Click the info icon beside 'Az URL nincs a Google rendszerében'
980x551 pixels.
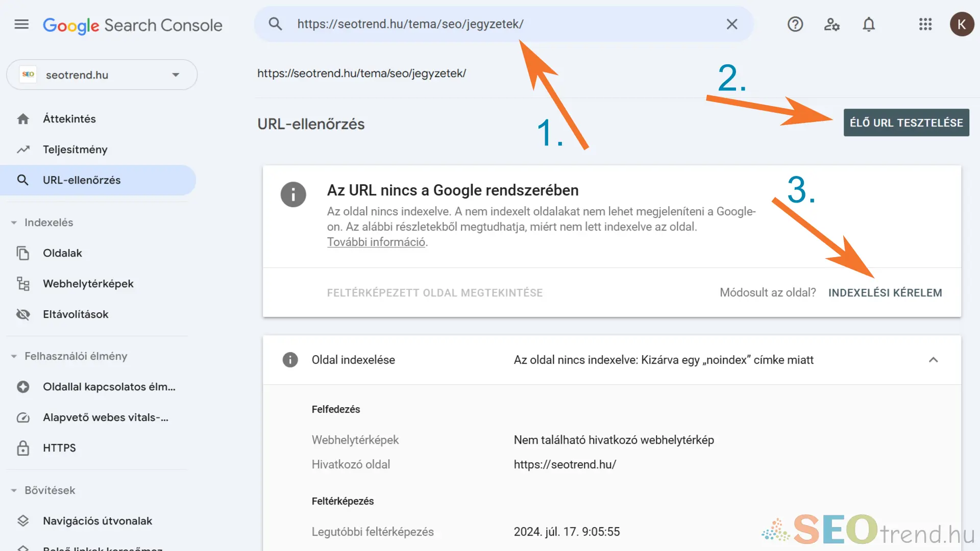293,194
